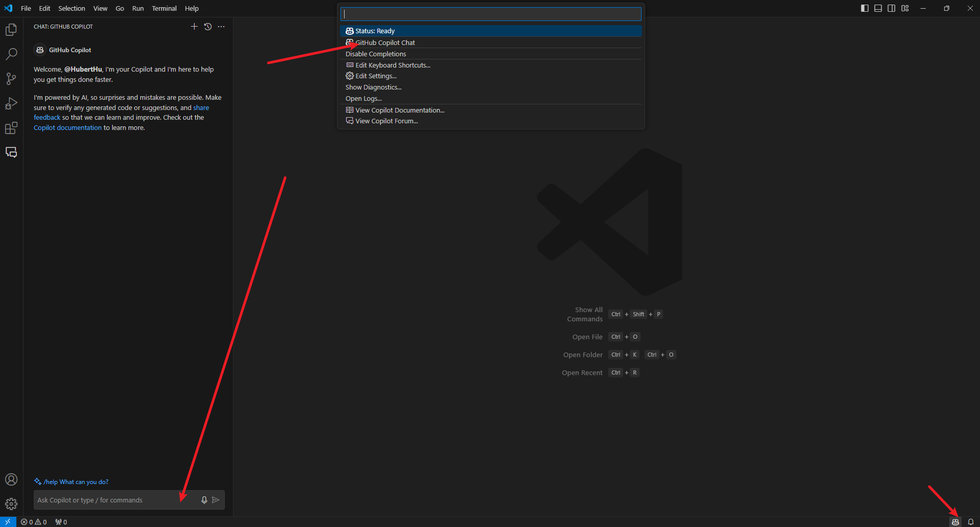Toggle secondary side bar layout icon

pos(891,8)
